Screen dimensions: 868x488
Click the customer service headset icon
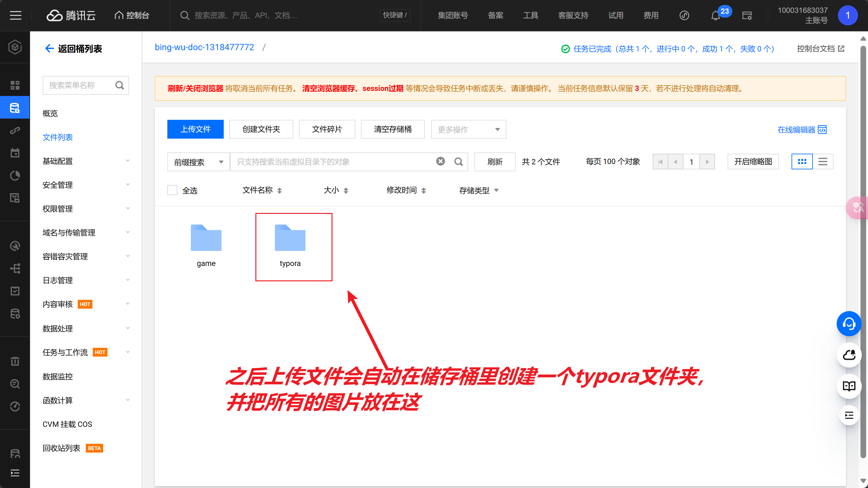pyautogui.click(x=849, y=324)
